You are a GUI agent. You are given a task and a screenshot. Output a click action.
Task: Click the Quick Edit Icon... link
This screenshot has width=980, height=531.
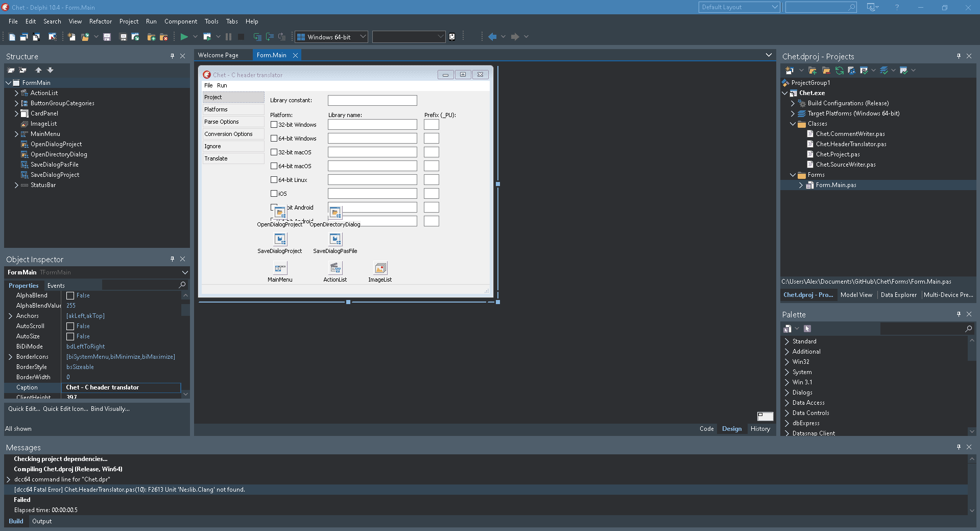point(66,409)
